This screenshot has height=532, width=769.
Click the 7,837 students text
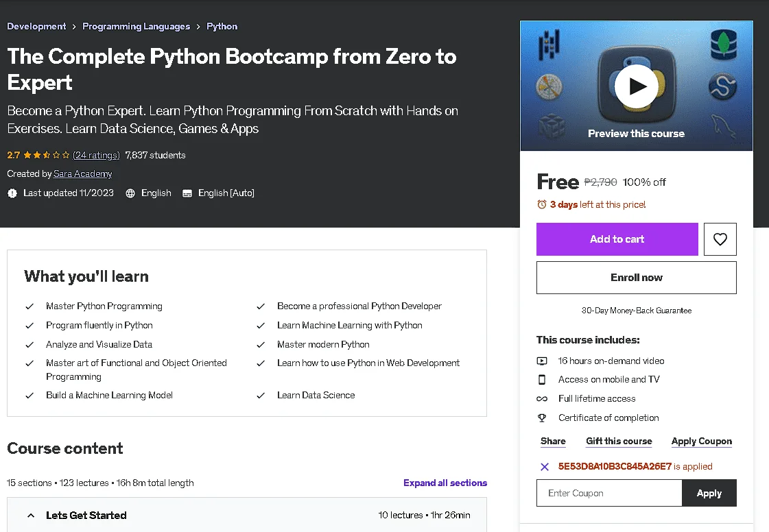(156, 156)
